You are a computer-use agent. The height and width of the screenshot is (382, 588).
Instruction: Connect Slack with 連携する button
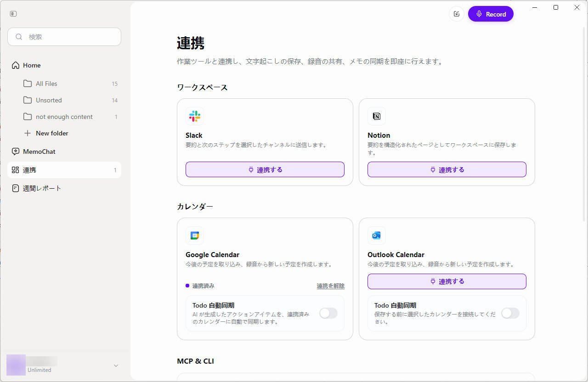pyautogui.click(x=265, y=169)
